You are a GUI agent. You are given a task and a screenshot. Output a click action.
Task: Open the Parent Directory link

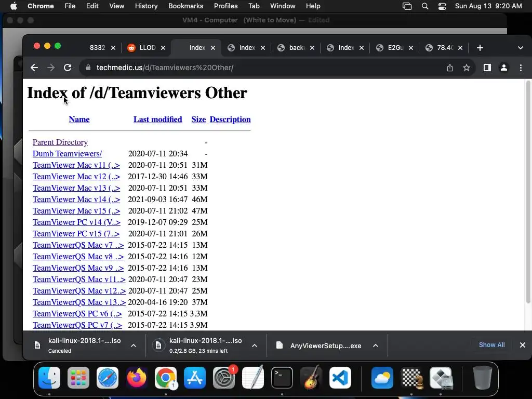click(x=60, y=142)
